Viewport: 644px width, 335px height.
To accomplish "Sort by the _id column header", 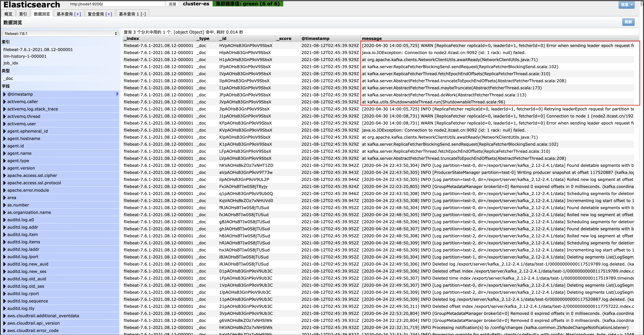I will (246, 39).
